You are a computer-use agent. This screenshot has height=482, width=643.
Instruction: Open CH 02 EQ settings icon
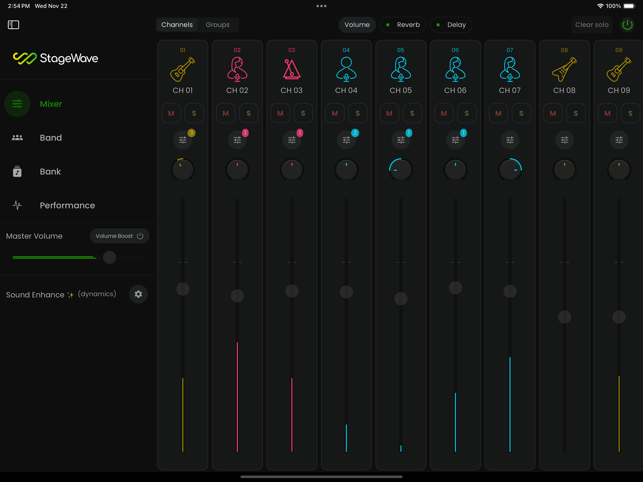[x=237, y=140]
